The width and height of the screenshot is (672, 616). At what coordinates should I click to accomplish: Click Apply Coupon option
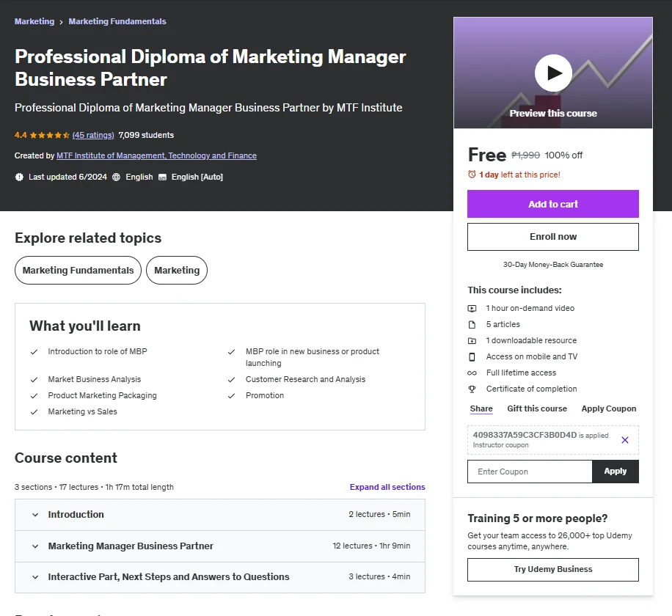pyautogui.click(x=609, y=408)
